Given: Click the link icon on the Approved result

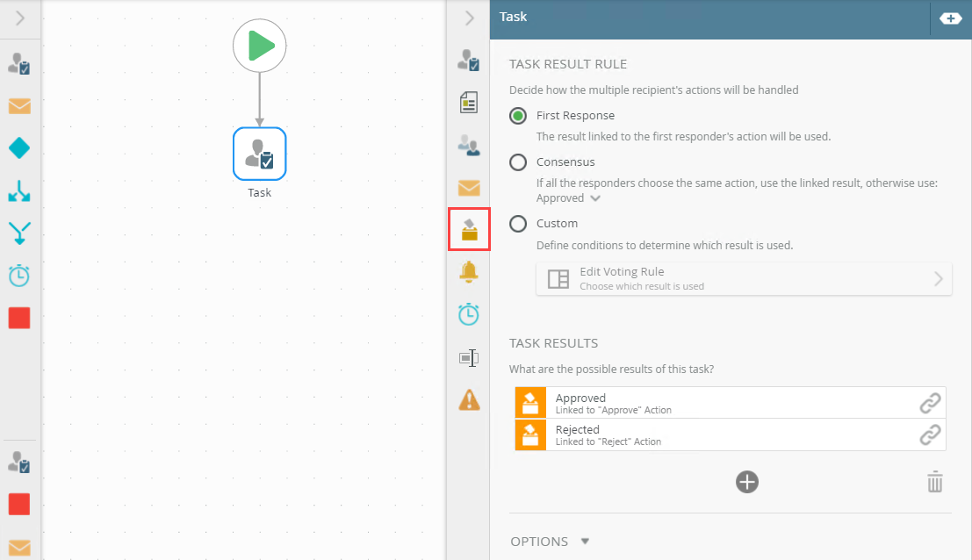Looking at the screenshot, I should coord(930,403).
